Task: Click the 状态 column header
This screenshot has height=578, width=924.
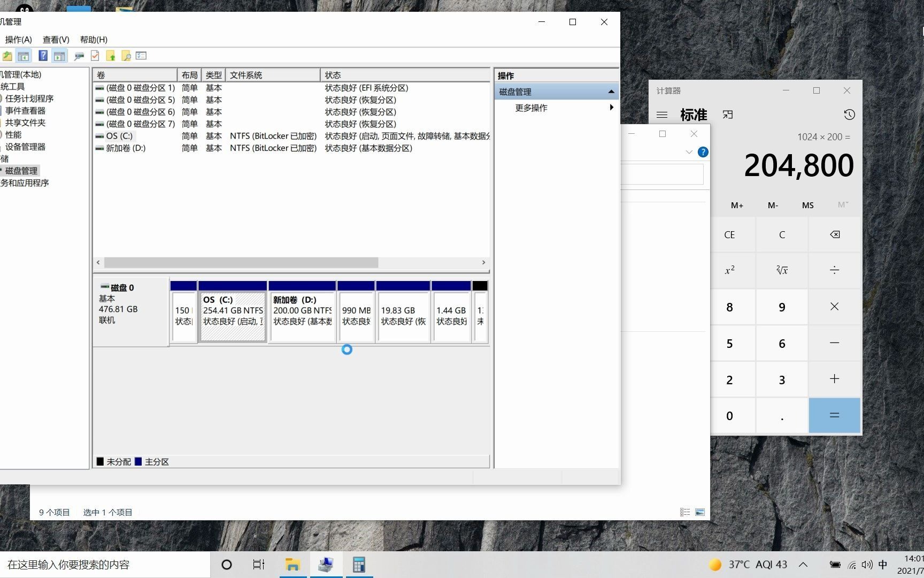Action: [x=405, y=75]
